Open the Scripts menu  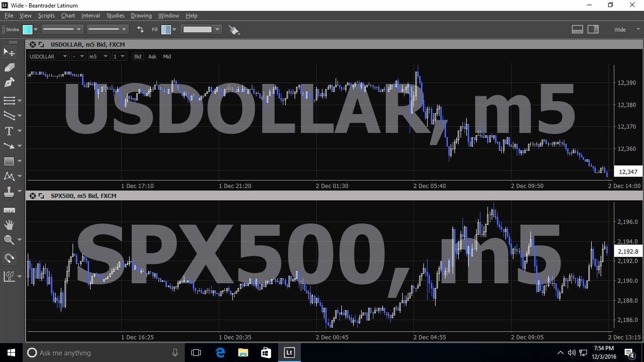click(x=46, y=16)
